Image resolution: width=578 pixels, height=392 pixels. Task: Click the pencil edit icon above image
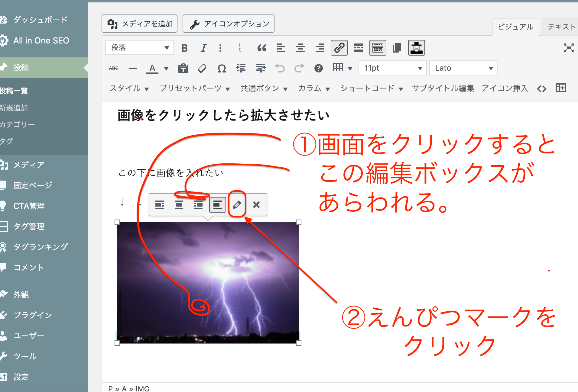click(237, 205)
